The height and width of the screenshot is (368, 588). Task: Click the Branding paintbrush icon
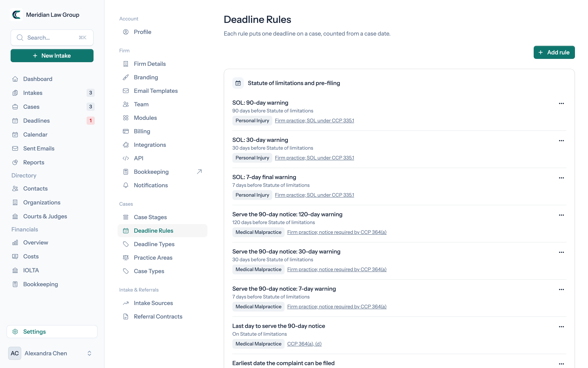pos(126,77)
